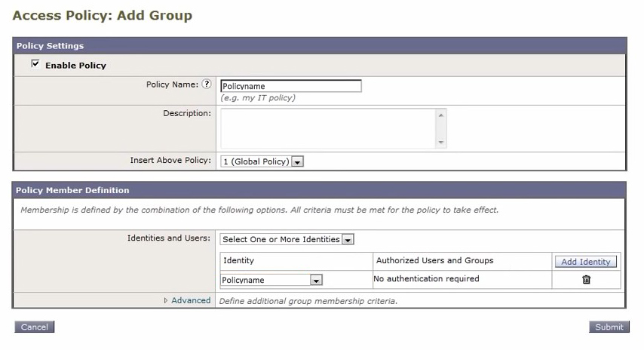Open the Select One or More Identities dropdown

click(348, 240)
